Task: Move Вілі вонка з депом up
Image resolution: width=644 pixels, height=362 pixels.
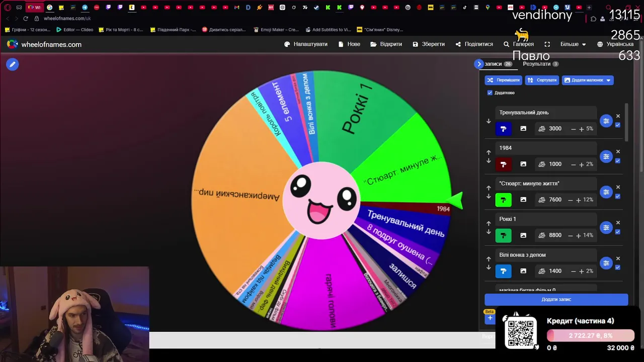Action: point(489,259)
